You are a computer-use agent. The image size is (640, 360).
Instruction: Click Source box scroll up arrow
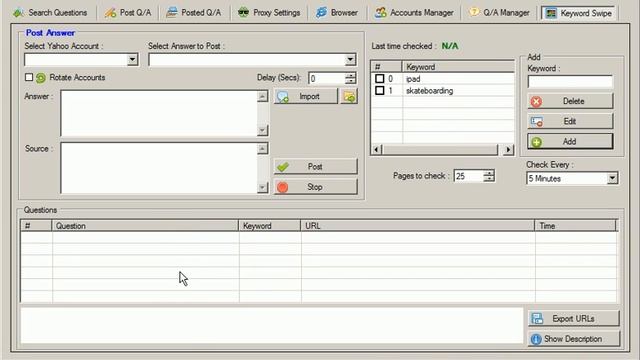(262, 149)
